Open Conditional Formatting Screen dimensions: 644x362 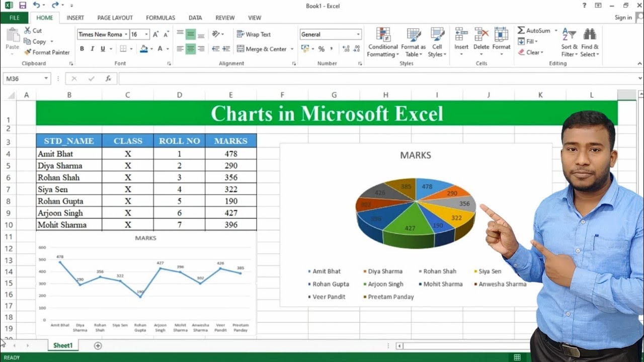point(382,43)
